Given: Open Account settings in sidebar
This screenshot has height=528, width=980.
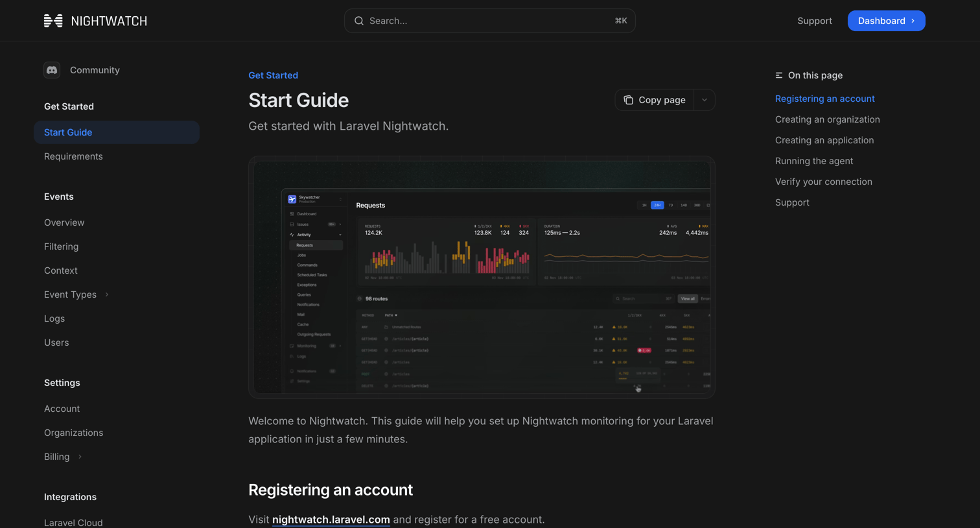Looking at the screenshot, I should coord(62,409).
